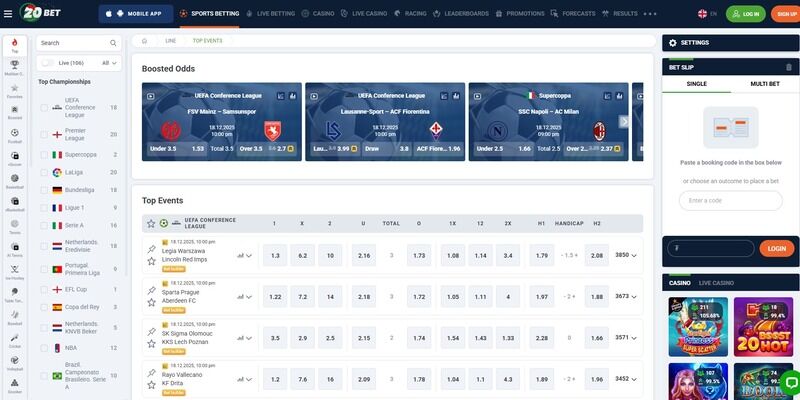
Task: Switch to Live Casino tab in casino panel
Action: (716, 283)
